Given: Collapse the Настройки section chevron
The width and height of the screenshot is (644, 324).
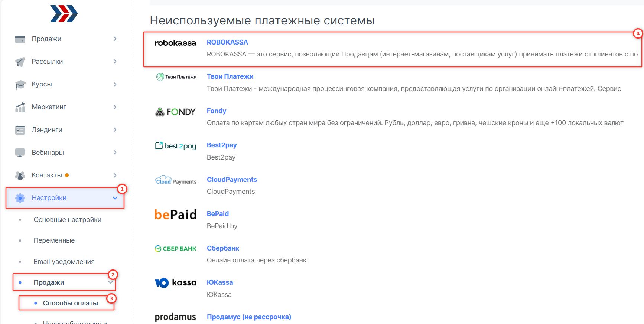Looking at the screenshot, I should click(115, 198).
